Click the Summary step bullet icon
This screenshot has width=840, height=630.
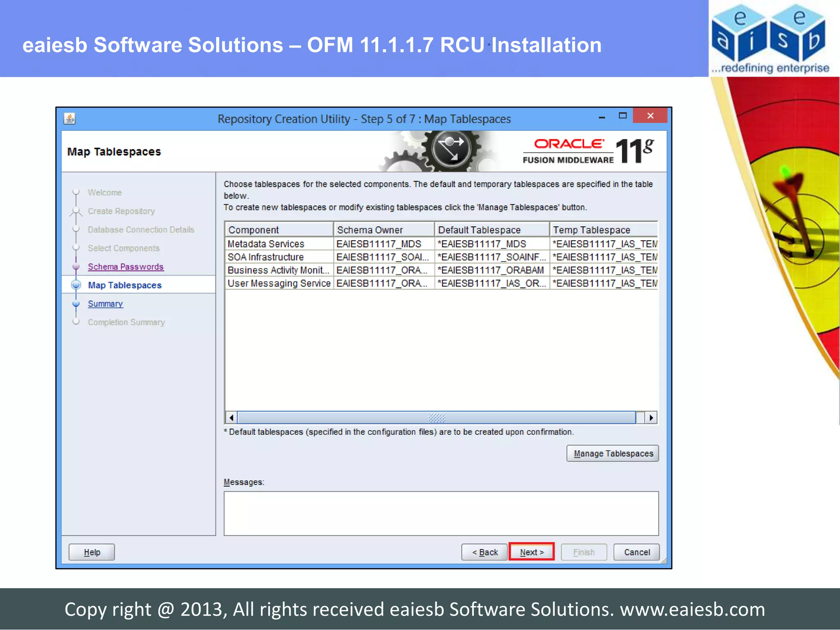pos(76,304)
